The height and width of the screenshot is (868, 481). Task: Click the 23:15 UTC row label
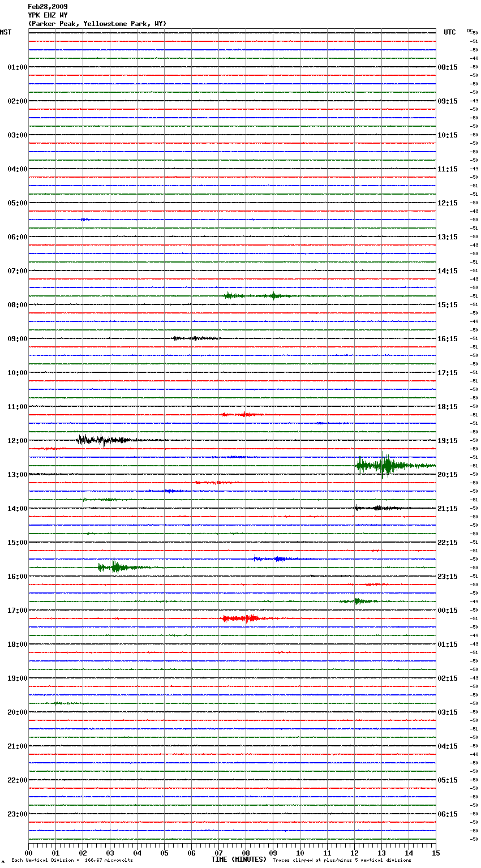(x=448, y=577)
